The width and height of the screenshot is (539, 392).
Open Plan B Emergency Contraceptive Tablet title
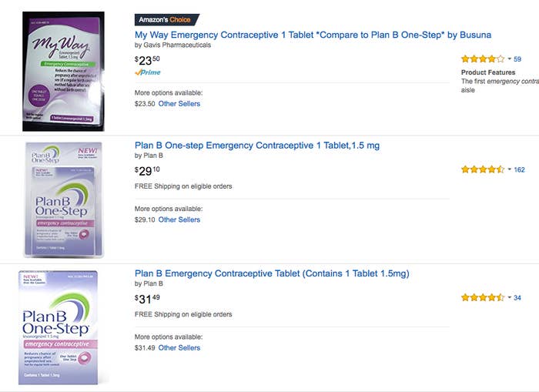tap(272, 273)
